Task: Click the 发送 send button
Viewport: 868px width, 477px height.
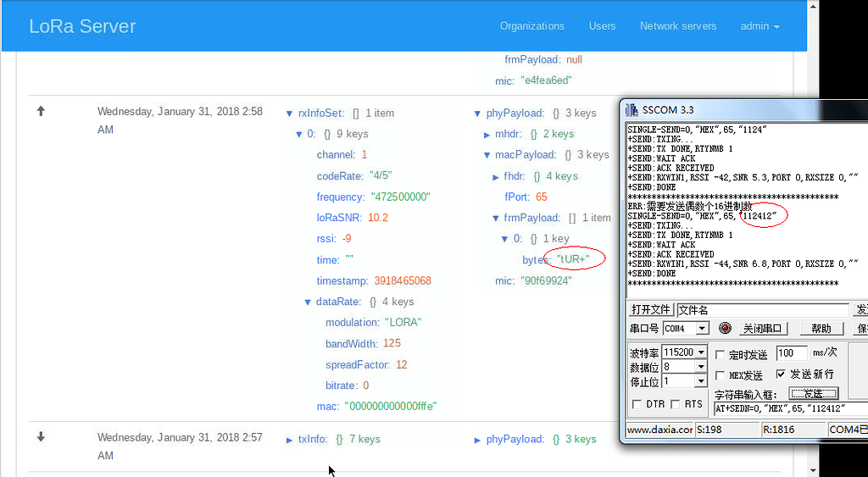Action: 813,393
